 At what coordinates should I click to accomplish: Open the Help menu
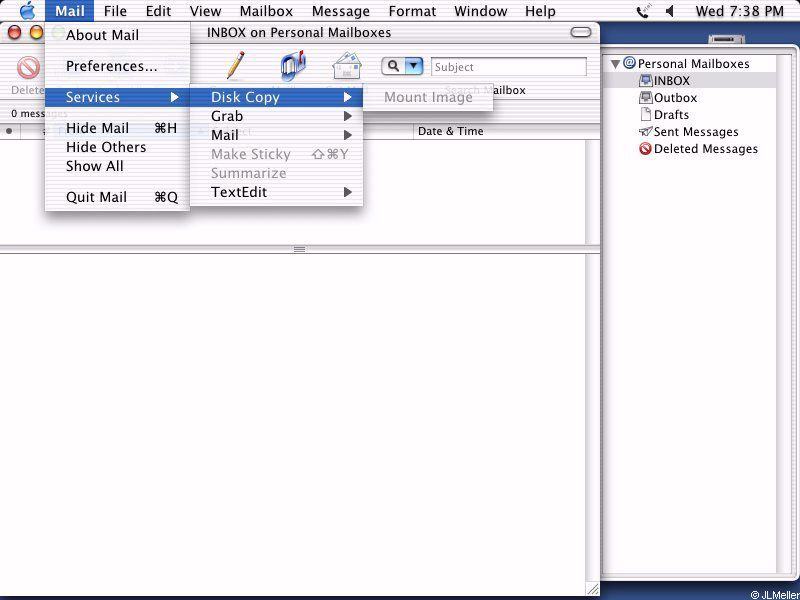click(x=540, y=11)
